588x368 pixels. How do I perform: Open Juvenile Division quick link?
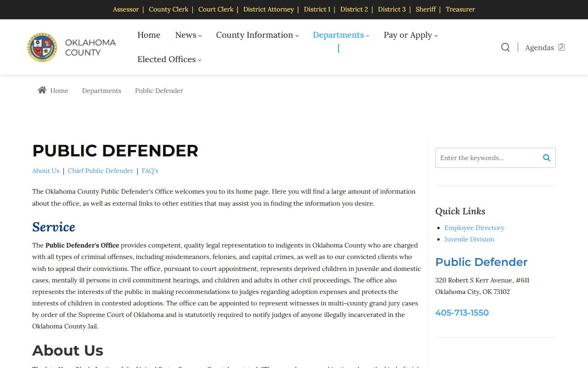(x=469, y=239)
